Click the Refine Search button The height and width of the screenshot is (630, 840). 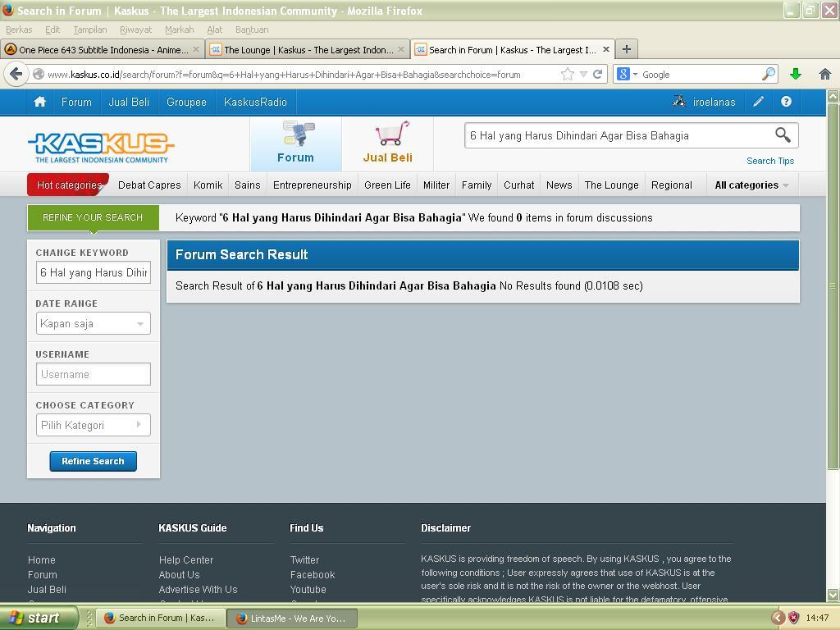94,461
